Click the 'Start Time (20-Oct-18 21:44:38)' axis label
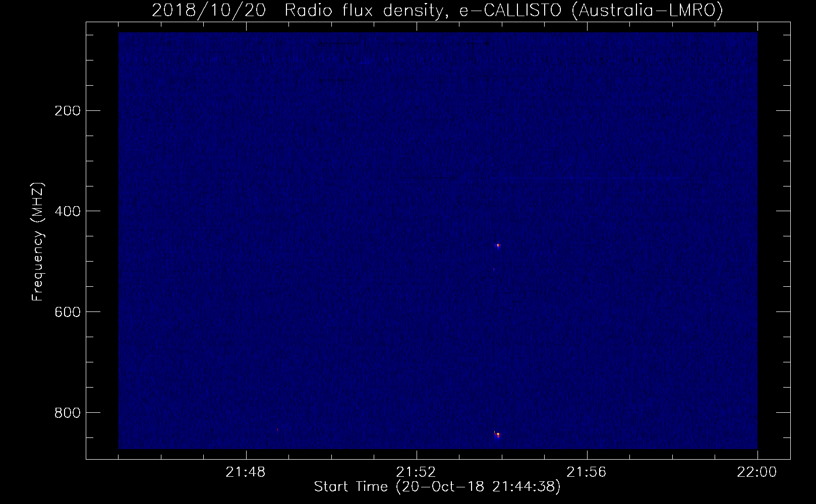The width and height of the screenshot is (816, 504). coord(437,487)
